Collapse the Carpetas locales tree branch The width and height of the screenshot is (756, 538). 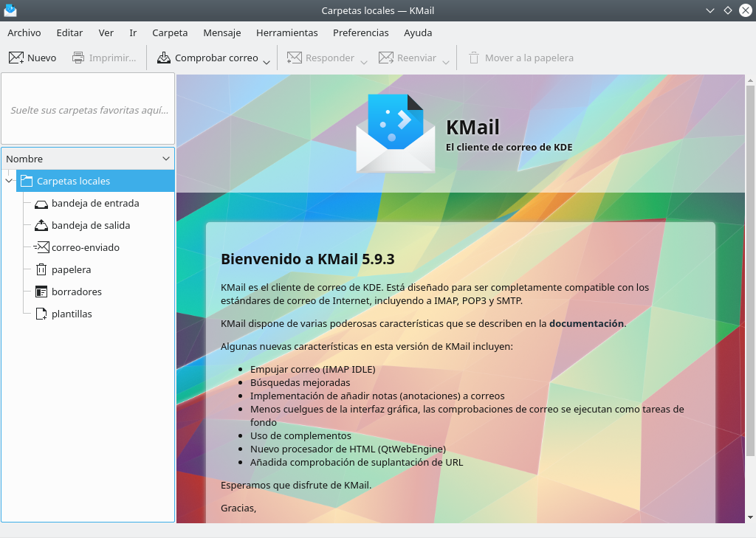click(9, 180)
